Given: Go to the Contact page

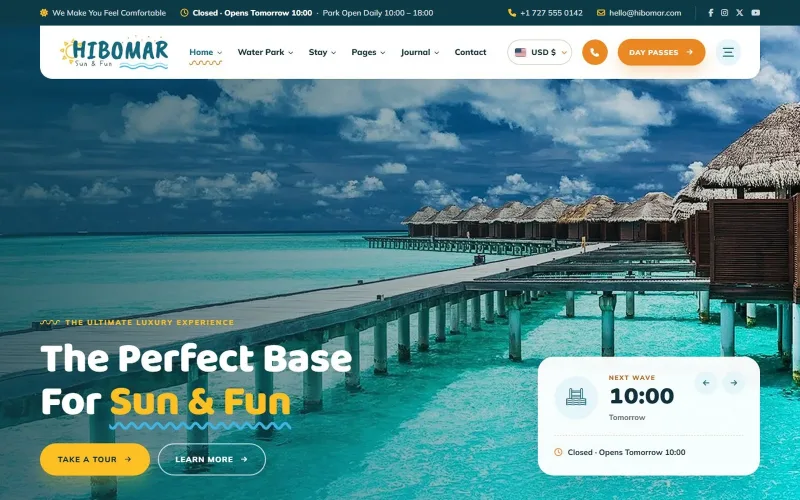Looking at the screenshot, I should pyautogui.click(x=470, y=52).
